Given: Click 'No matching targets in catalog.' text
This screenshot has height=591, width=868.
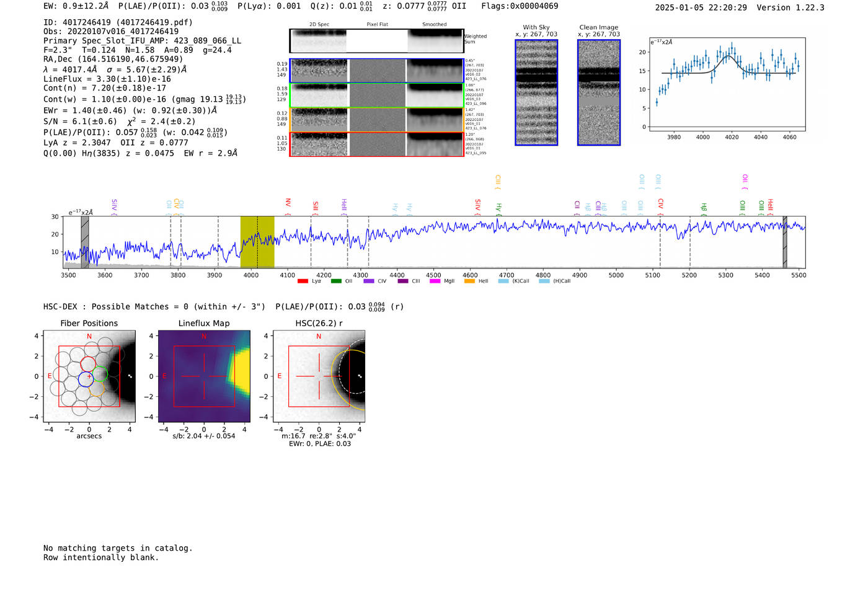Looking at the screenshot, I should pos(118,548).
